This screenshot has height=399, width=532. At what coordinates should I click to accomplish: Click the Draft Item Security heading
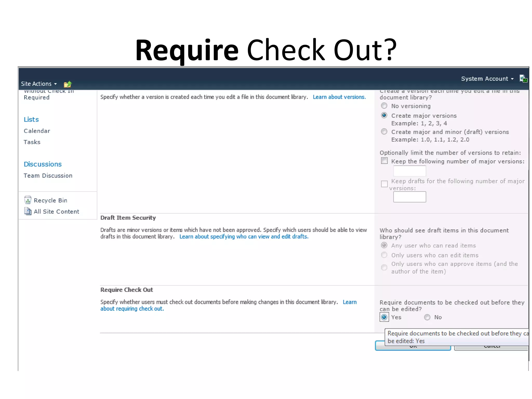128,218
